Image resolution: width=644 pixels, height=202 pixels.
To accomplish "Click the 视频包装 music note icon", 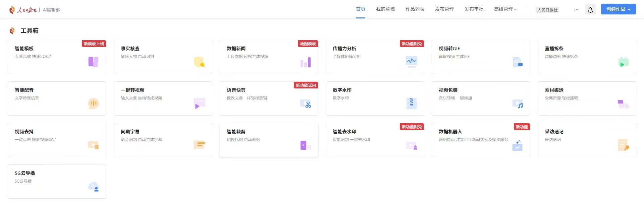I will pyautogui.click(x=518, y=104).
